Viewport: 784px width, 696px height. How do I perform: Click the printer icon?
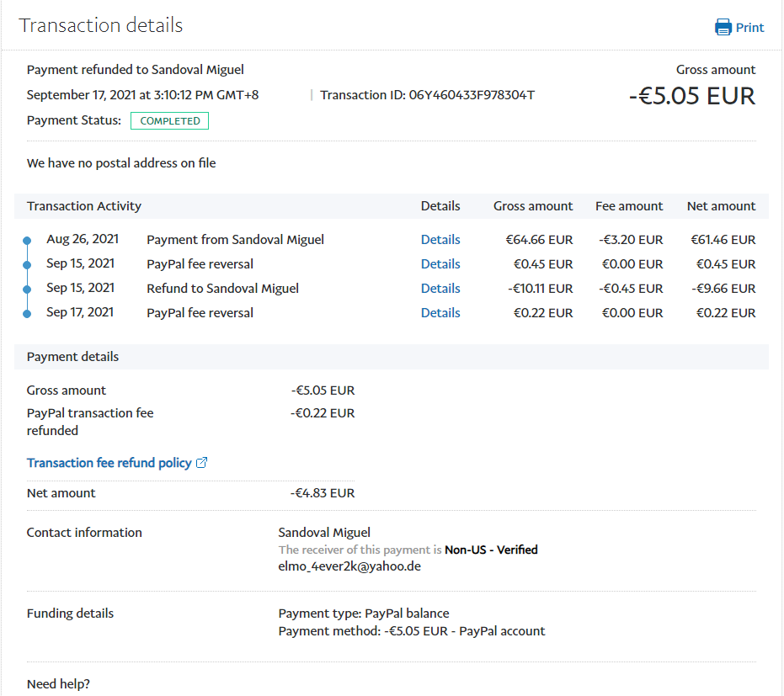(723, 28)
